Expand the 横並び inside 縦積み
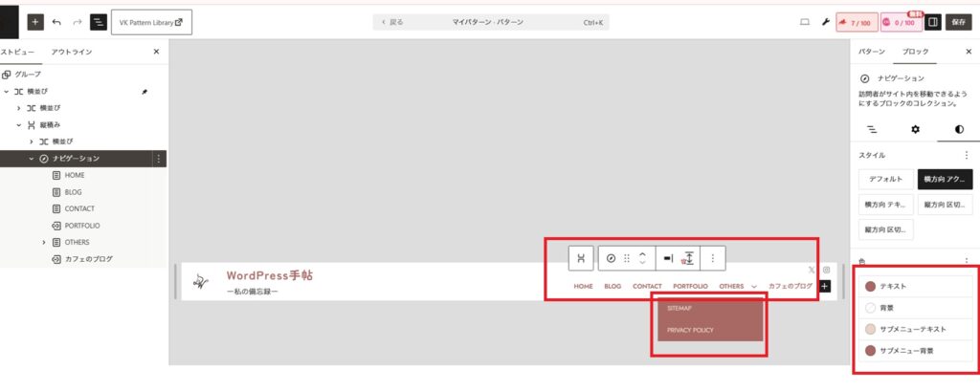980x391 pixels. (x=32, y=141)
